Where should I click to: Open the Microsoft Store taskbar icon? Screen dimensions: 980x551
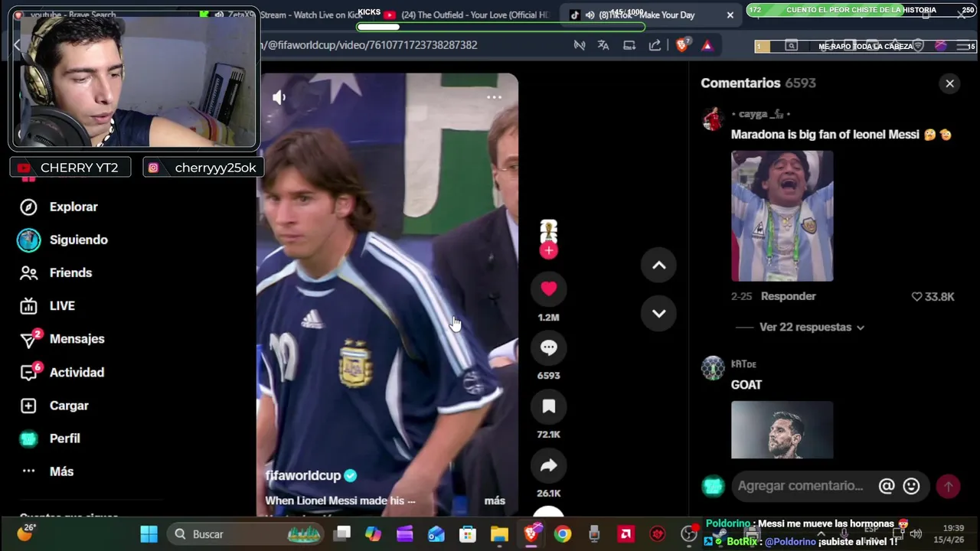(x=468, y=534)
